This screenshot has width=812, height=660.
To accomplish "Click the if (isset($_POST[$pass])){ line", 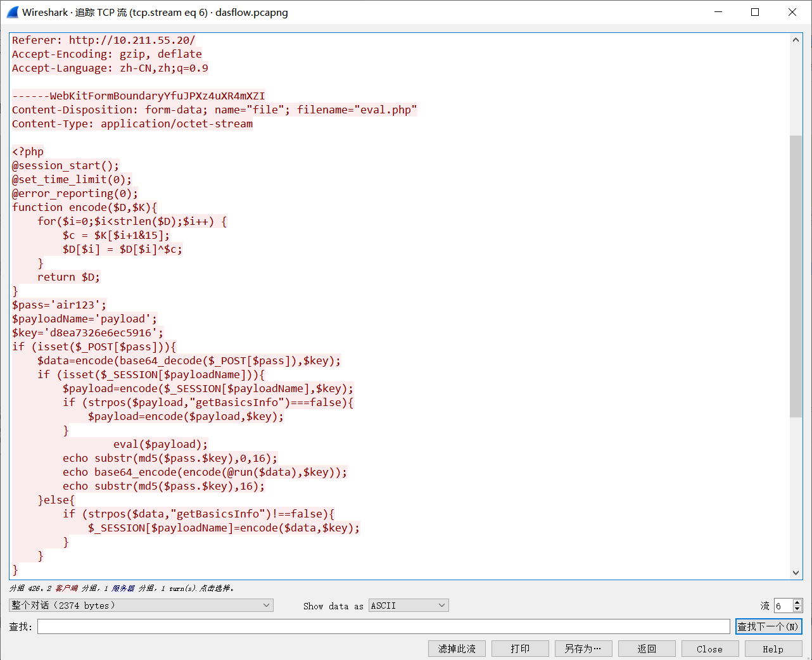I will point(94,346).
